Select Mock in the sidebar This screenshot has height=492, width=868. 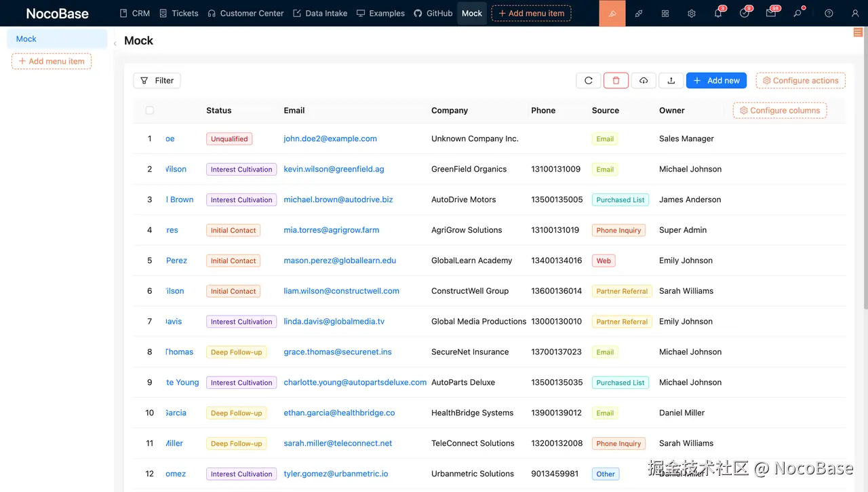coord(57,39)
